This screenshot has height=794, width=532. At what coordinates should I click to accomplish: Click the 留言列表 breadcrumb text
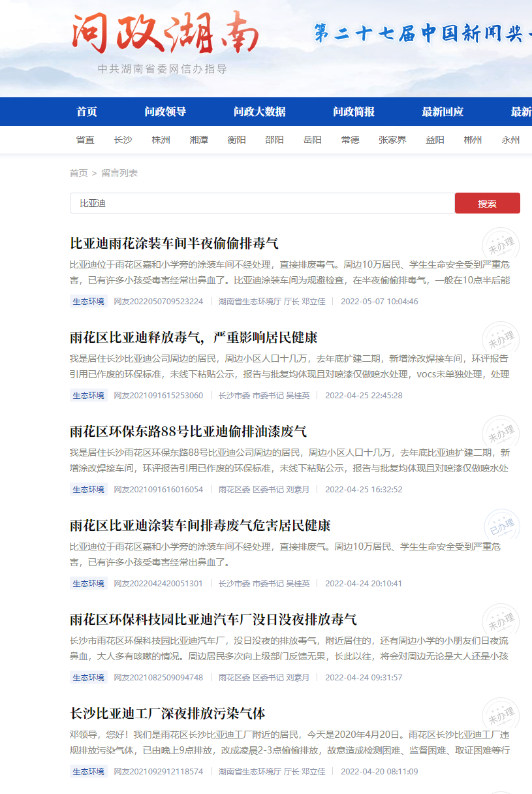click(x=119, y=173)
